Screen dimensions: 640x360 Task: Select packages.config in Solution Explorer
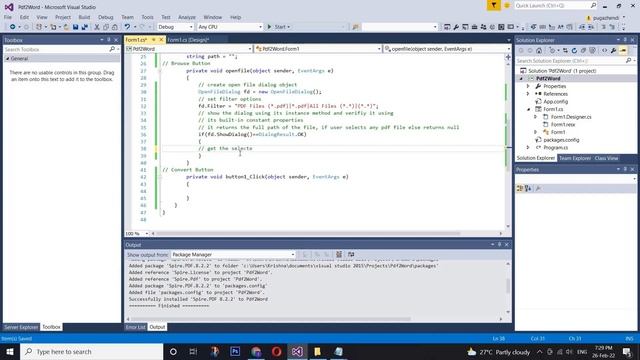(x=561, y=140)
